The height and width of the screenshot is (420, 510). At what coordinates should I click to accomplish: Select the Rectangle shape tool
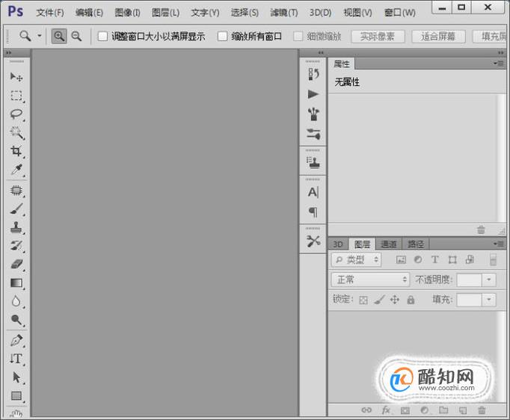pos(16,396)
